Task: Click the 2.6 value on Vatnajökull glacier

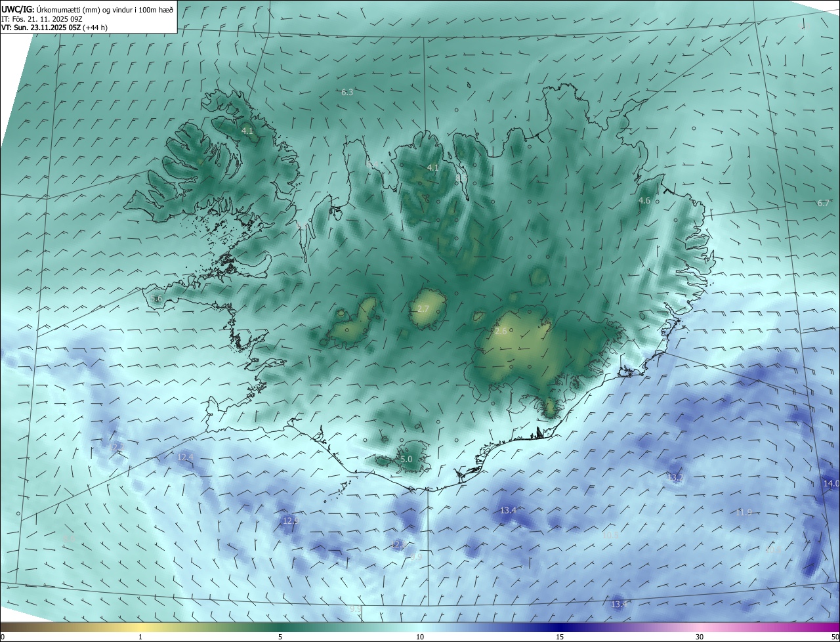Action: coord(500,331)
